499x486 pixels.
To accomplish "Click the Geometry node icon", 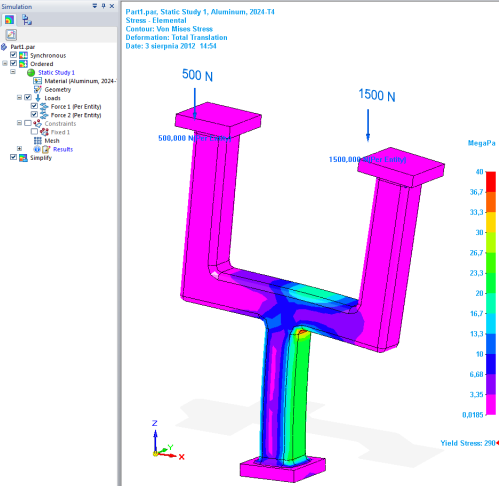I will point(37,89).
